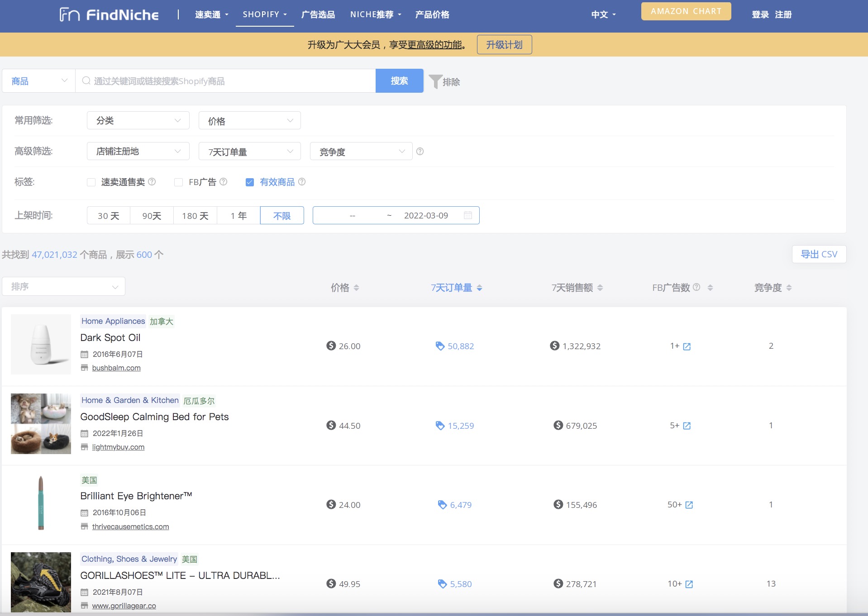Click help icon next to competition dropdown

click(420, 152)
